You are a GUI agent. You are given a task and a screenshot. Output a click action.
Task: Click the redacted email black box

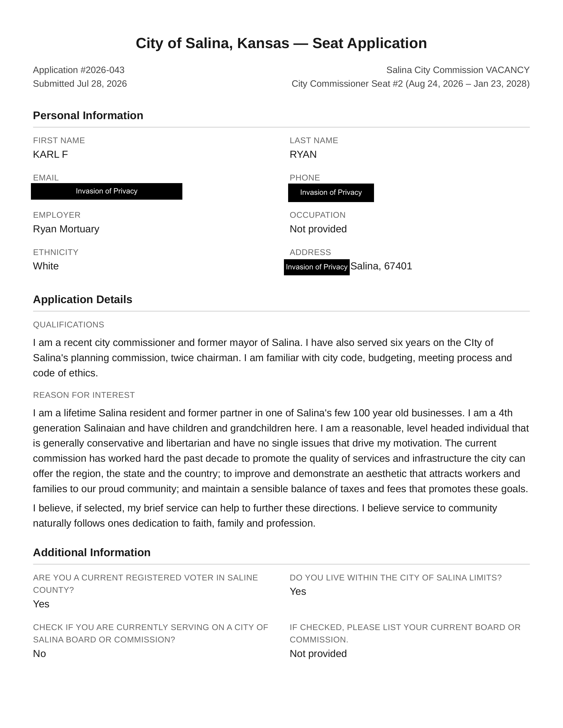tap(107, 191)
